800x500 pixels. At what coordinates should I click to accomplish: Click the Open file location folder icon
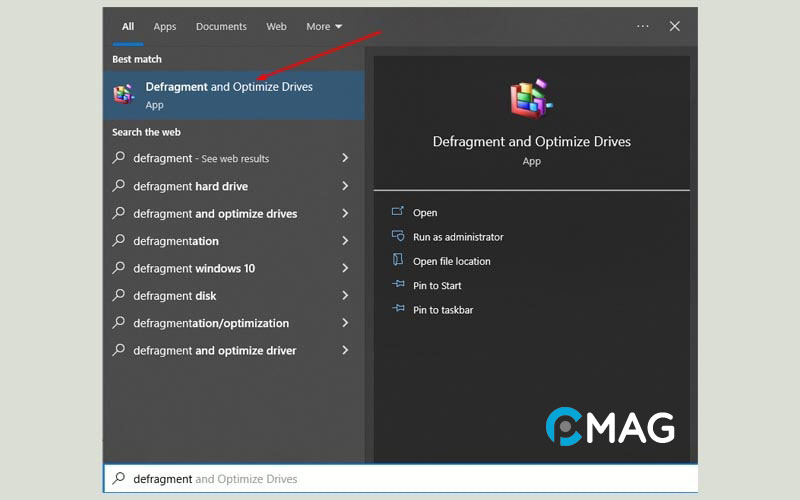pyautogui.click(x=397, y=261)
